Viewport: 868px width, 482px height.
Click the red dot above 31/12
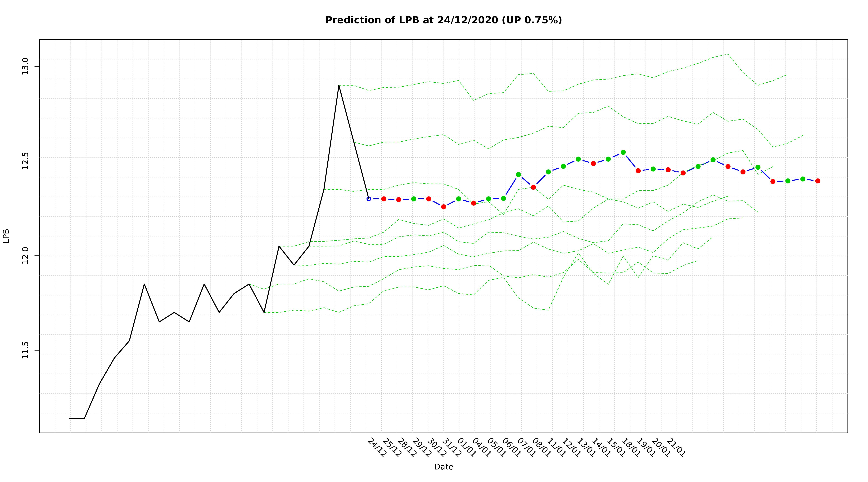[443, 207]
